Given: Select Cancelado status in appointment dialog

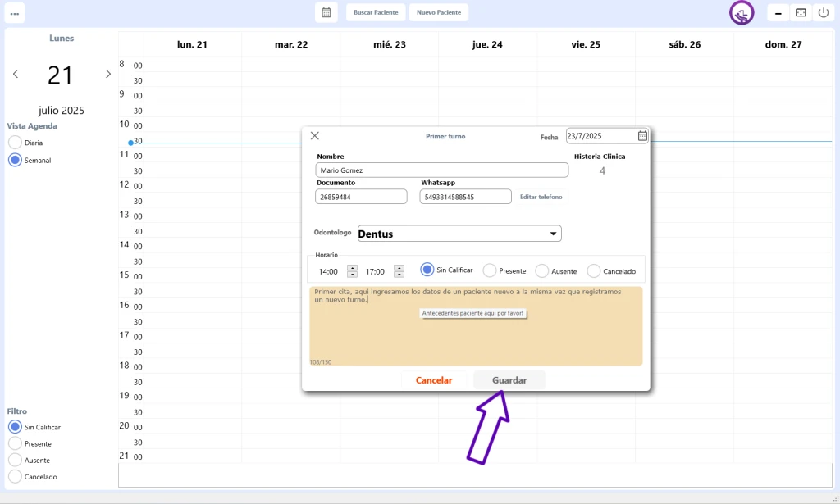Looking at the screenshot, I should pyautogui.click(x=594, y=271).
